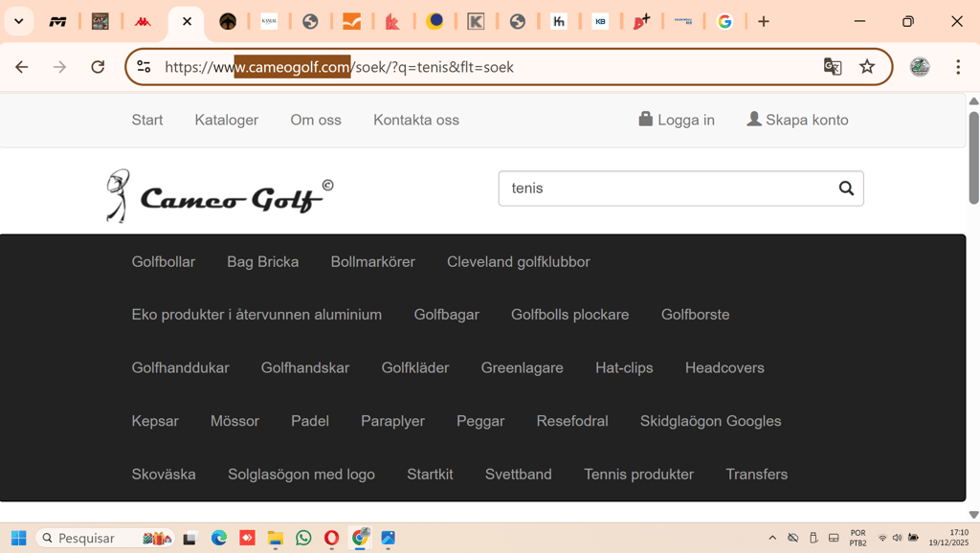Open Golfbagar category
Image resolution: width=980 pixels, height=553 pixels.
coord(446,315)
